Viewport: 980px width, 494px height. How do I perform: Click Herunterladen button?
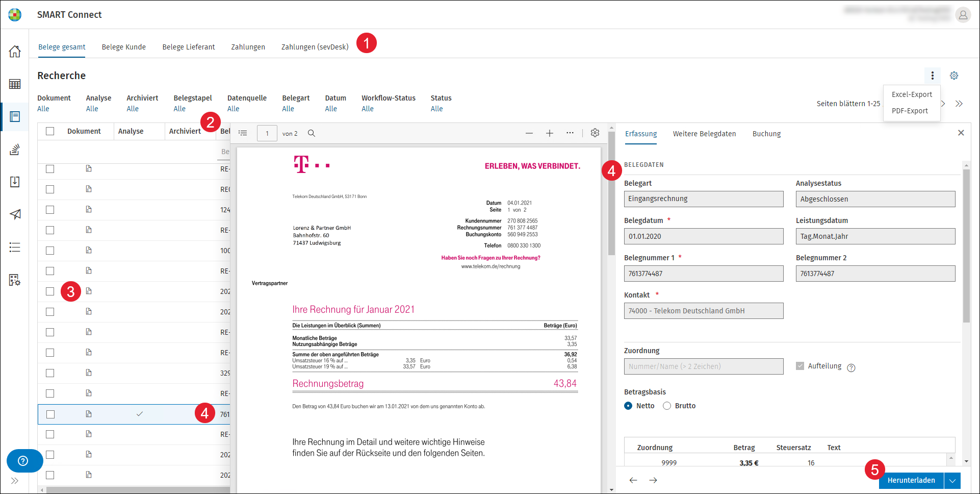[911, 480]
